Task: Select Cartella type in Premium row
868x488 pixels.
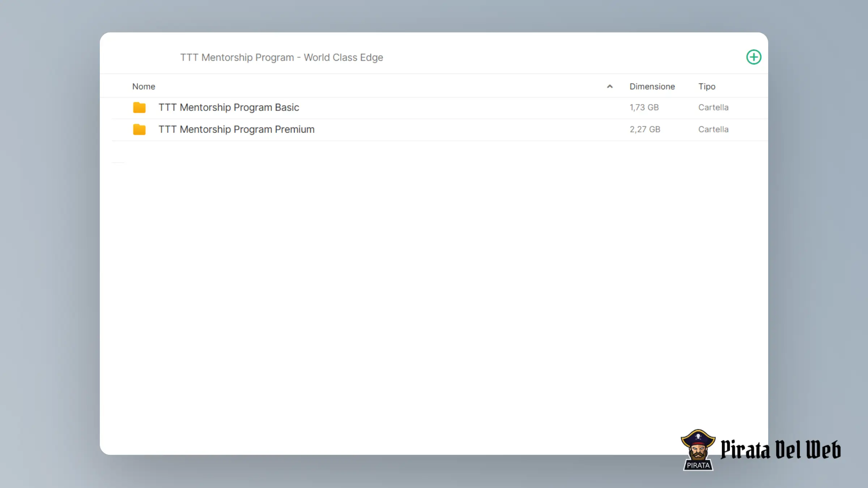Action: point(713,129)
